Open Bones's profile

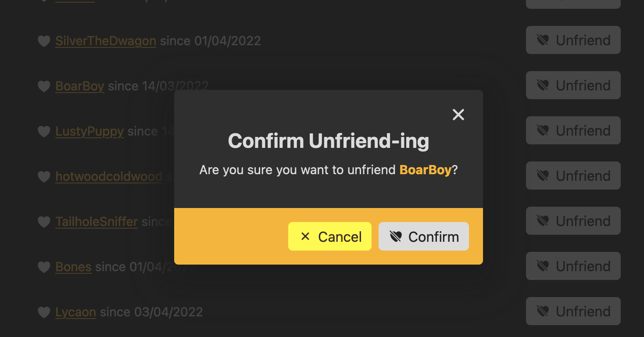[73, 267]
